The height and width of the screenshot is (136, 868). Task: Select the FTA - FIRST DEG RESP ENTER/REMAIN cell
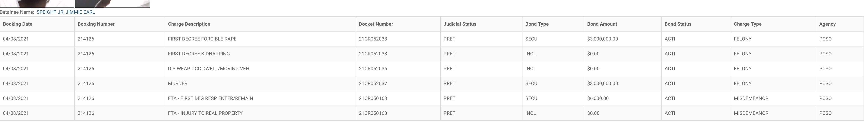(260, 98)
